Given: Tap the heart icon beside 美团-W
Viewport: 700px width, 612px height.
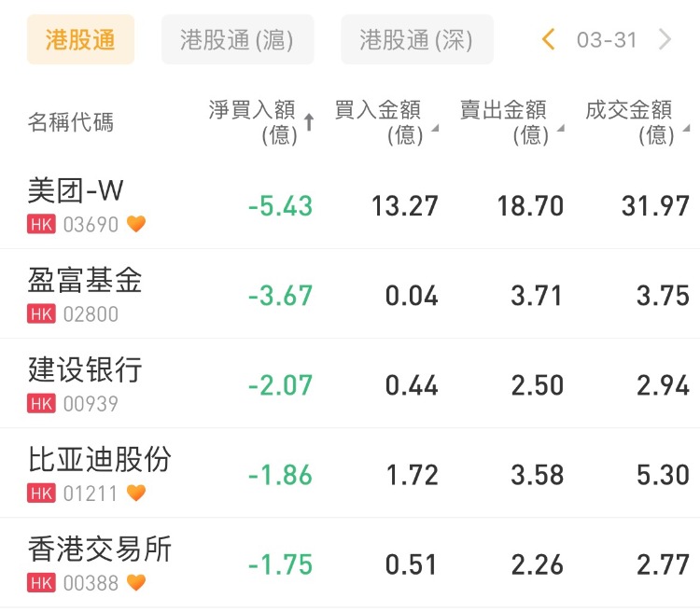Looking at the screenshot, I should pos(136,224).
